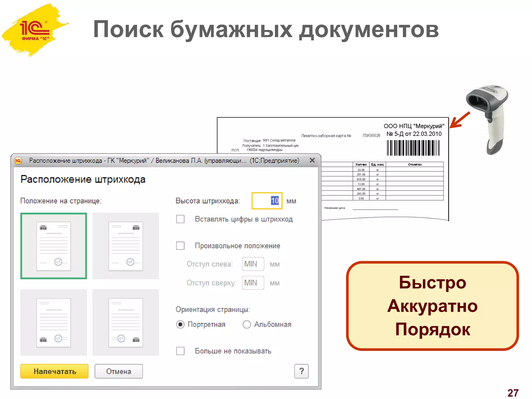The width and height of the screenshot is (532, 399).
Task: Click the 1C icon in dialog title bar
Action: (x=18, y=161)
